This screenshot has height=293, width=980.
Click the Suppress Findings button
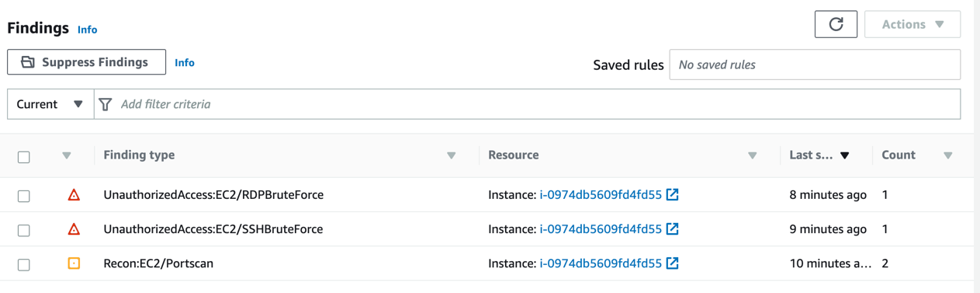86,62
